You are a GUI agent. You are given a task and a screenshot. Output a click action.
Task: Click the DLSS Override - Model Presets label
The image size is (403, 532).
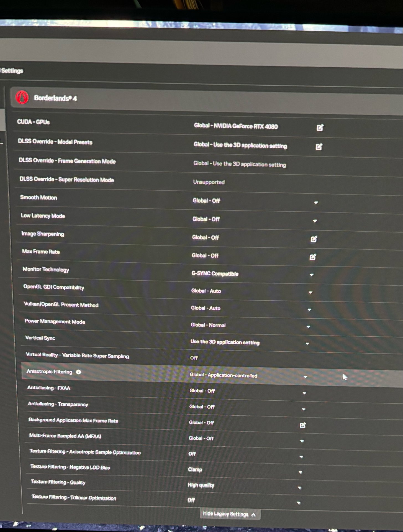point(55,142)
